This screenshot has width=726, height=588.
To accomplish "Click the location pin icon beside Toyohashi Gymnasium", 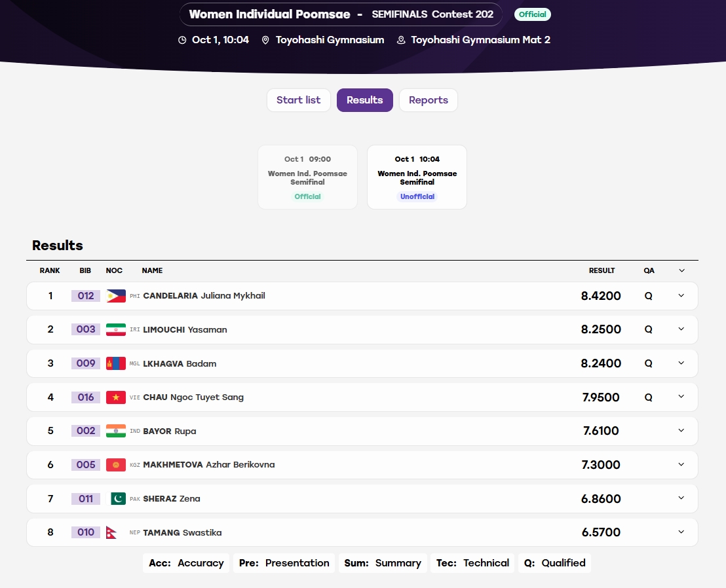I will (x=265, y=40).
